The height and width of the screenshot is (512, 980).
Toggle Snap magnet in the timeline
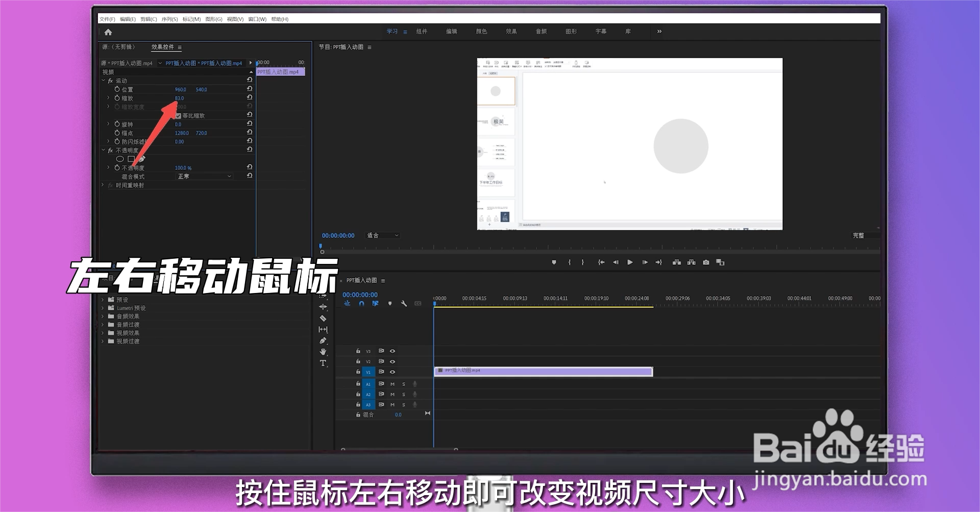coord(361,303)
